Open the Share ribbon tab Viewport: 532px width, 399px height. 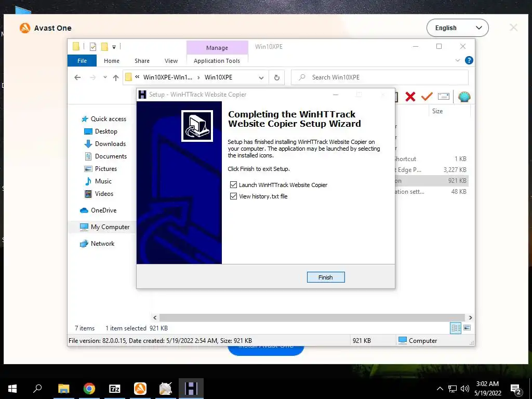coord(142,61)
